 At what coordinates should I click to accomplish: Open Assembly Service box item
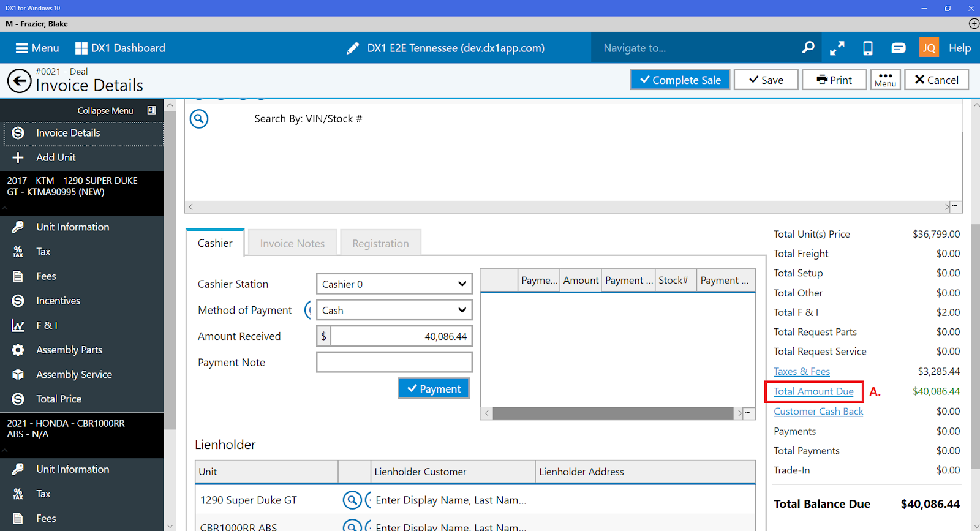[x=82, y=374]
